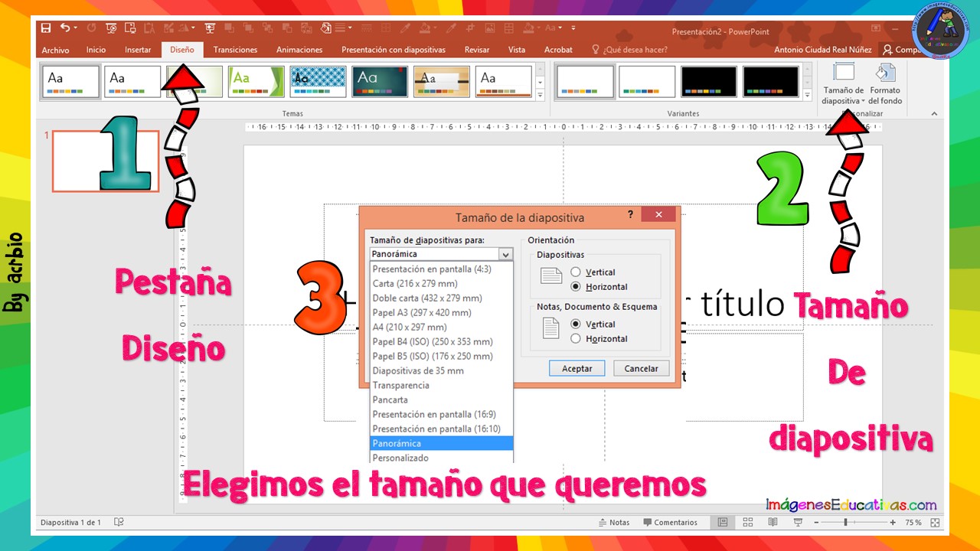This screenshot has width=980, height=551.
Task: Open the Transiciones tab
Action: pyautogui.click(x=235, y=50)
